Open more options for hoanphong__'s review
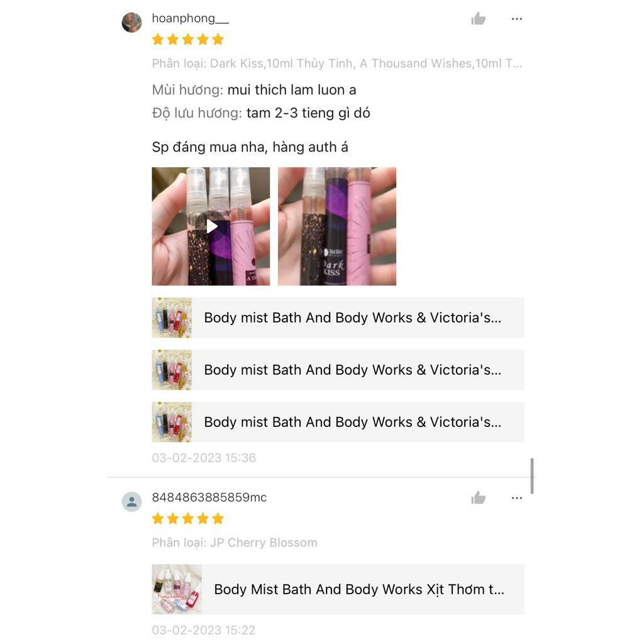The height and width of the screenshot is (644, 644). pyautogui.click(x=517, y=19)
